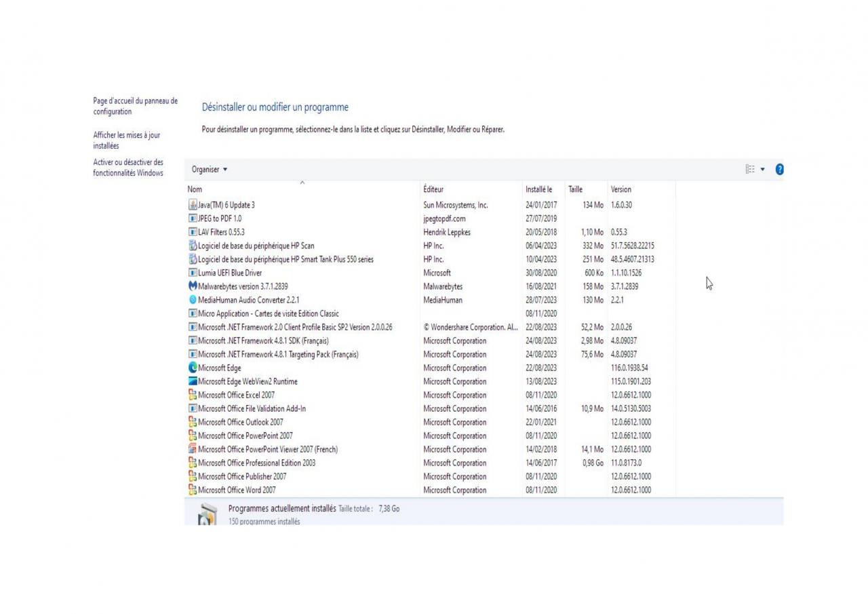868x614 pixels.
Task: Select Logiciel de base du périphérique HP Scan
Action: point(256,246)
